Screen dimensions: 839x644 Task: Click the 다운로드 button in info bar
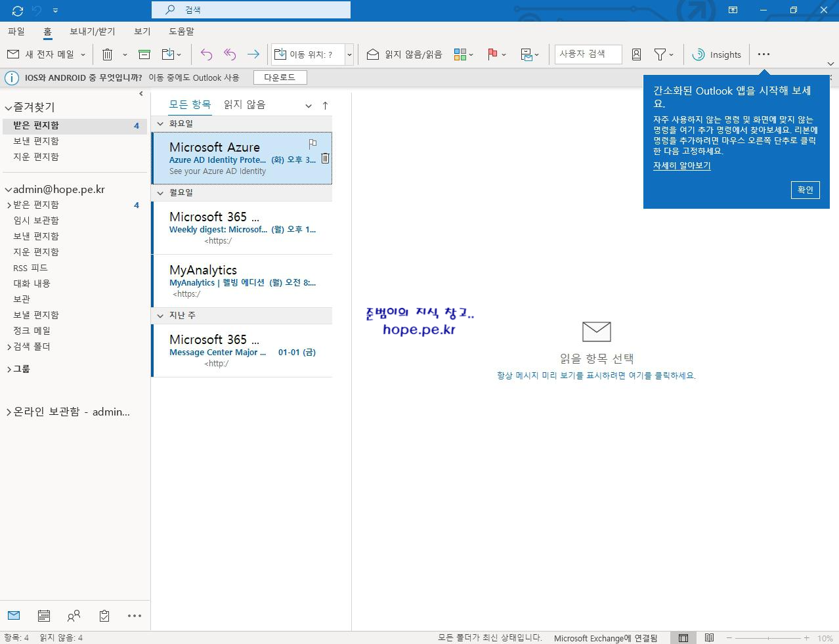pos(280,77)
